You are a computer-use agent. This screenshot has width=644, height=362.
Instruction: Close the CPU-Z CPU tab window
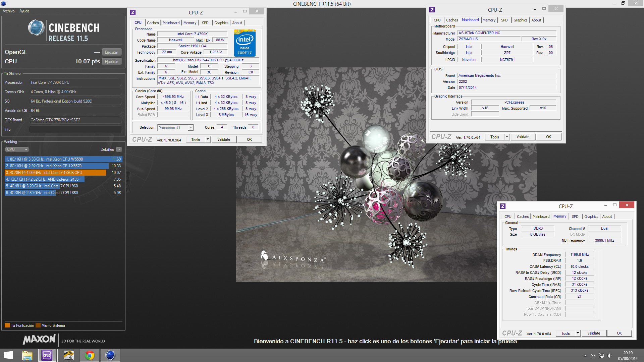[257, 11]
